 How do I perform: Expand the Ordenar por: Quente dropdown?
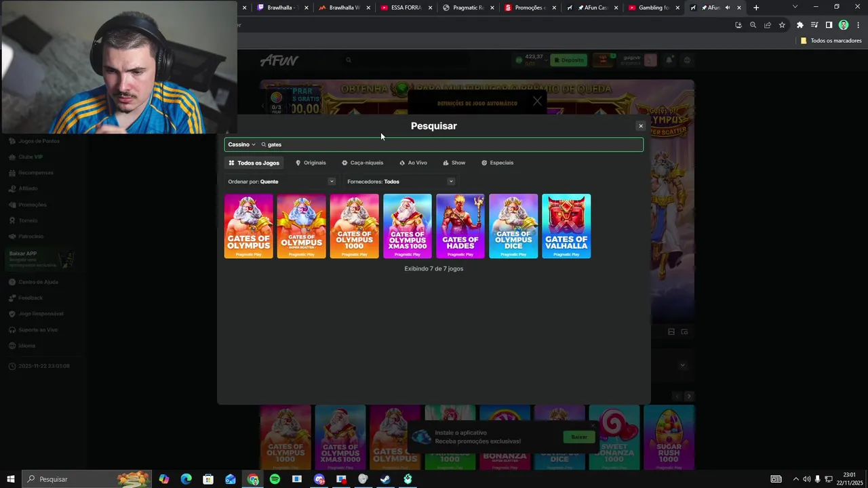tap(281, 182)
